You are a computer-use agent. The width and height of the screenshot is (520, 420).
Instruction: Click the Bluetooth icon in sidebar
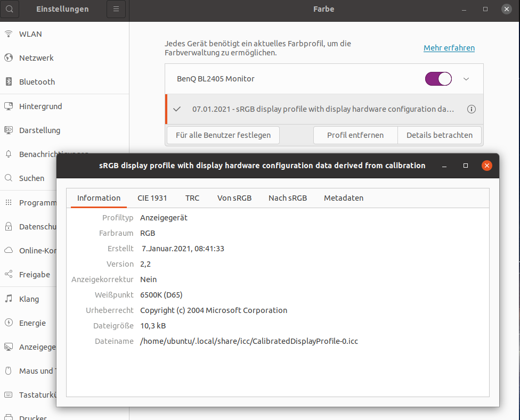click(x=9, y=81)
